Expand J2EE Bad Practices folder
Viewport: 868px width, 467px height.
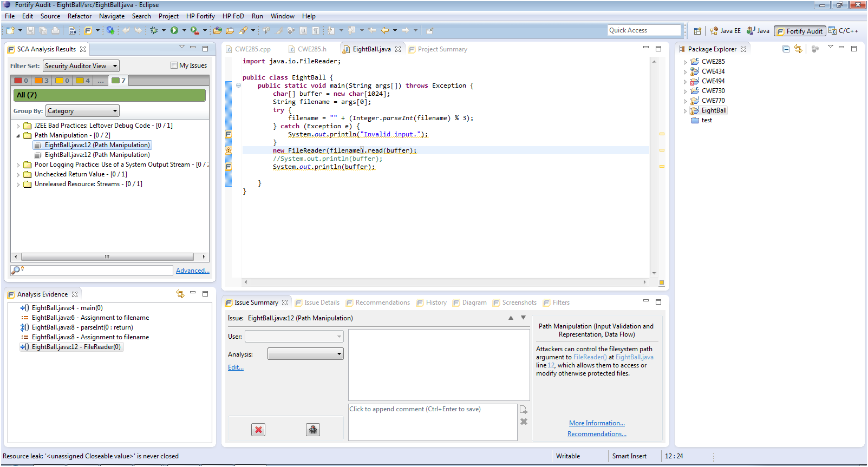point(18,126)
